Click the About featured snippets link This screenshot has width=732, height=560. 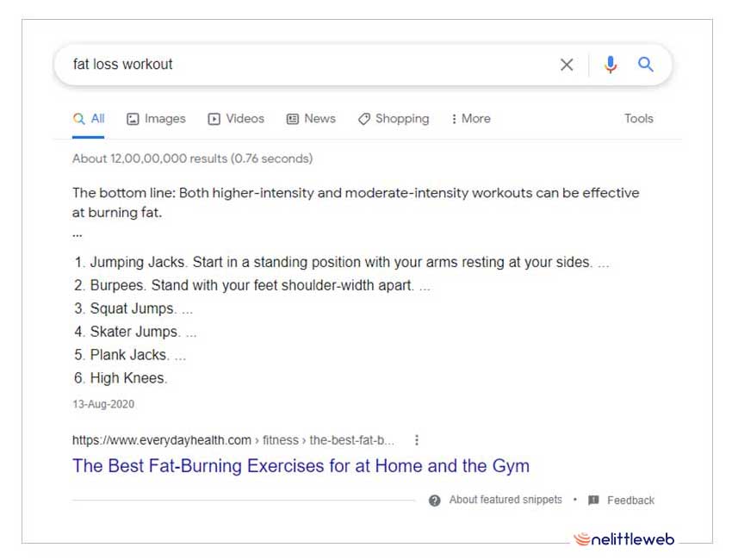(506, 500)
